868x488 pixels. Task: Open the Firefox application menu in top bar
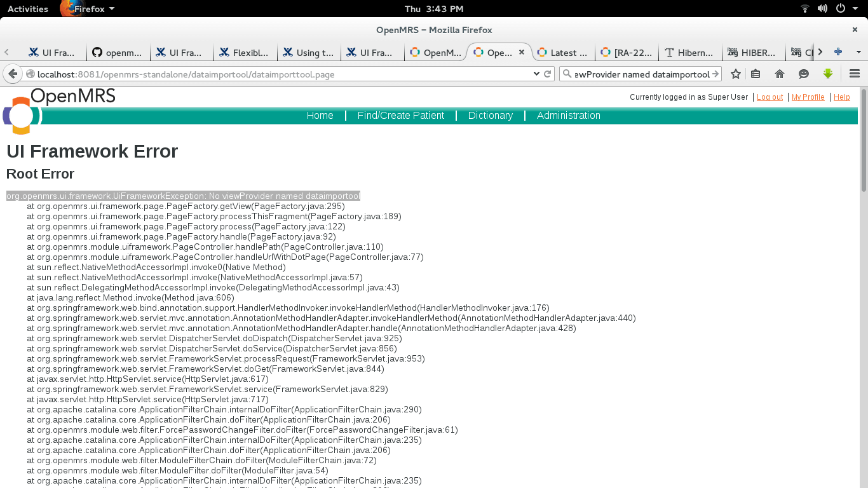[89, 9]
